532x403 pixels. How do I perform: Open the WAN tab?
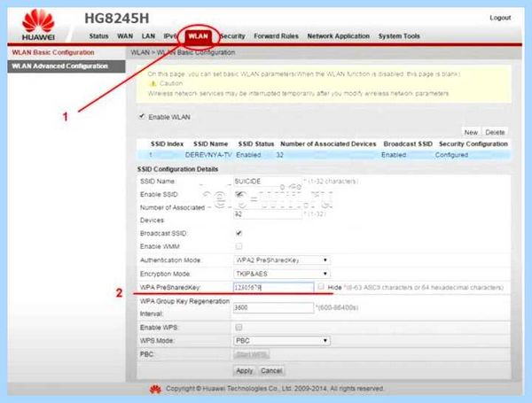click(125, 36)
